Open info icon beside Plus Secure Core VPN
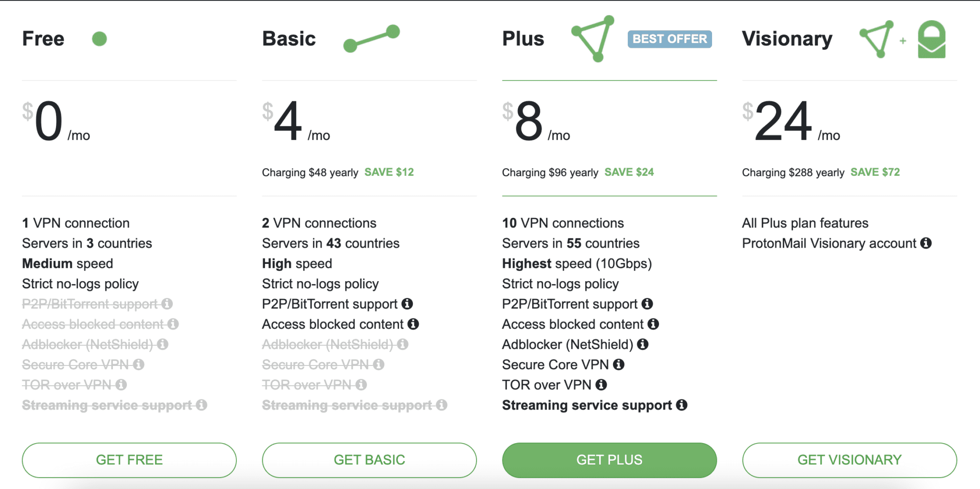 coord(619,365)
